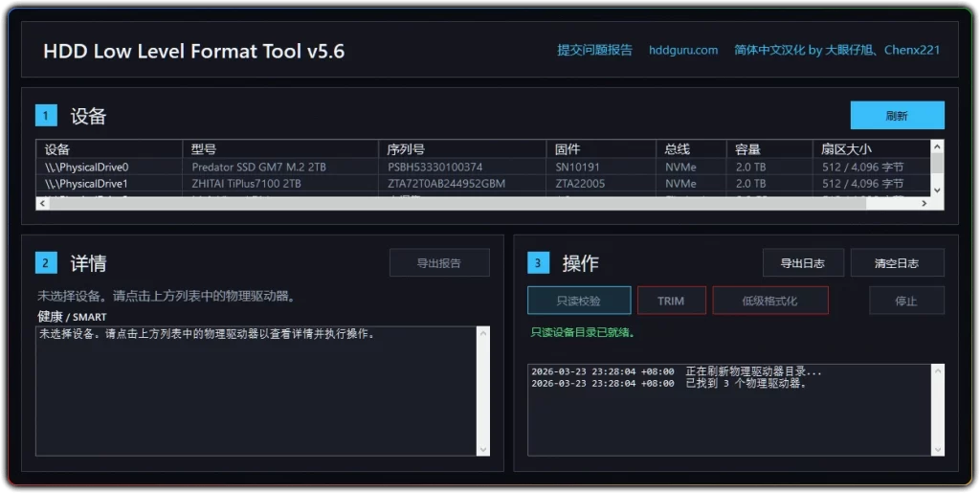Click firmware cell SN10191
The image size is (980, 493).
click(577, 168)
